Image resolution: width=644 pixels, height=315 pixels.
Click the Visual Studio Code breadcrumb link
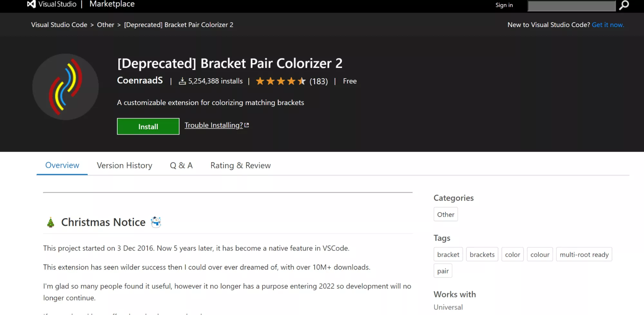point(59,25)
